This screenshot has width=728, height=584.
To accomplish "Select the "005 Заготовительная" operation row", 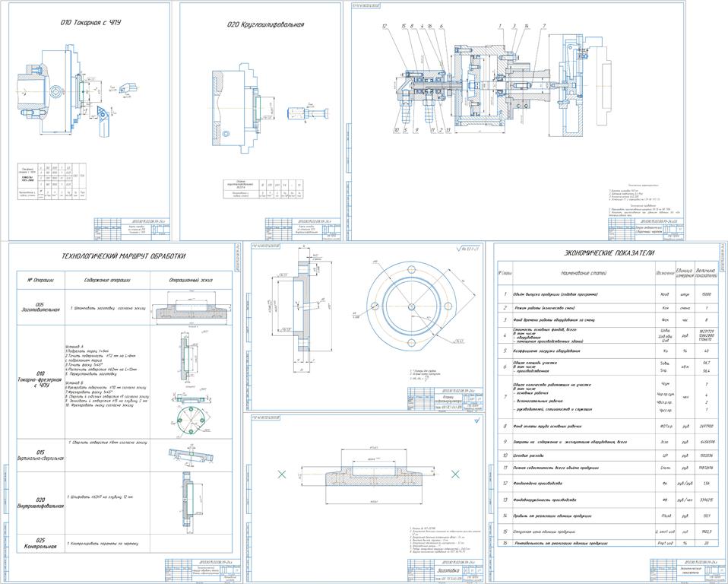I will click(41, 308).
